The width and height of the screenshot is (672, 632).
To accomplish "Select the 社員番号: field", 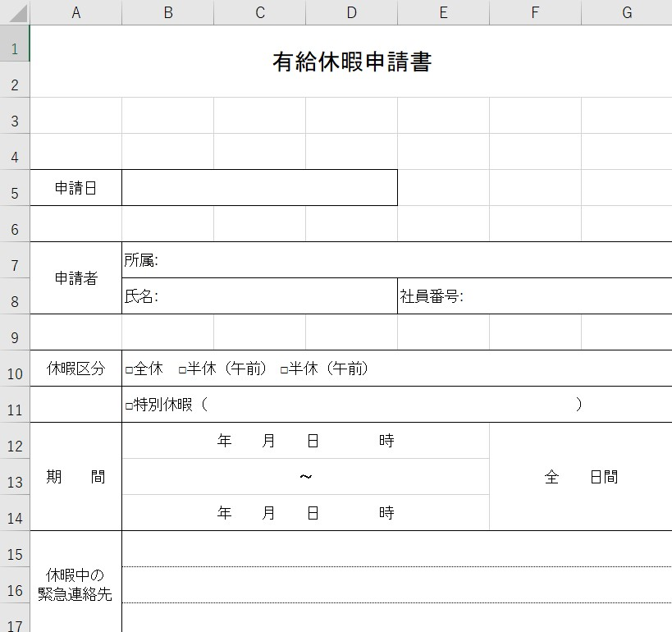I will pyautogui.click(x=534, y=296).
